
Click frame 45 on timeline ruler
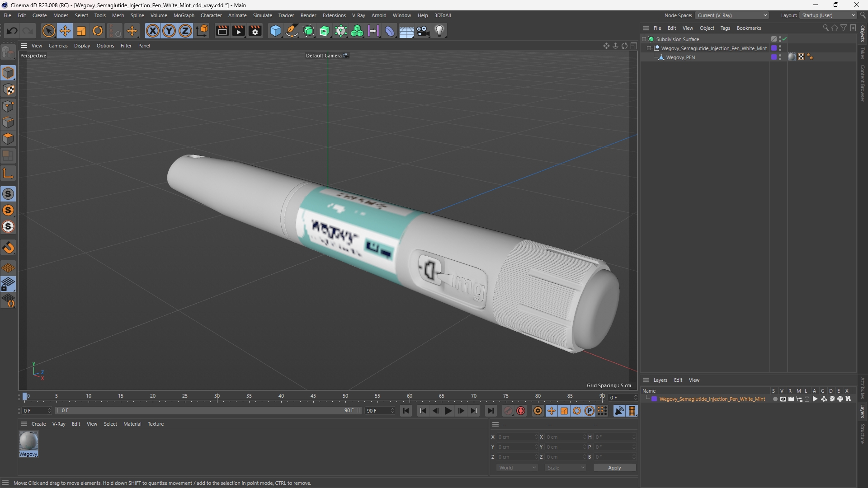click(x=313, y=396)
